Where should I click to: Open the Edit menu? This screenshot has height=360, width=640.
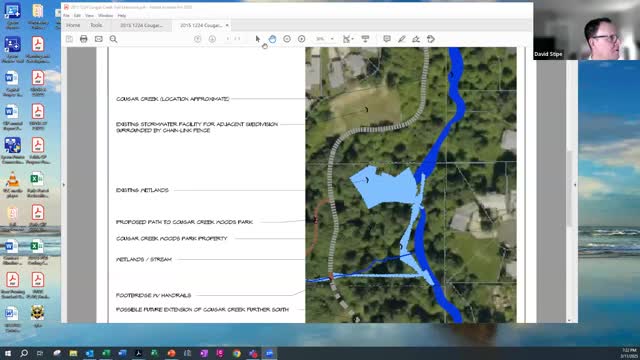click(77, 16)
